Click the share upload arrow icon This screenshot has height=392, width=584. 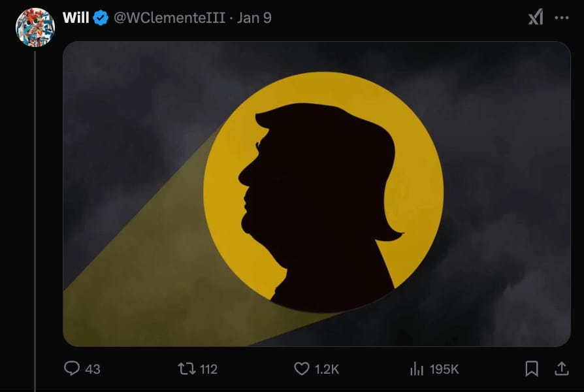pyautogui.click(x=562, y=368)
